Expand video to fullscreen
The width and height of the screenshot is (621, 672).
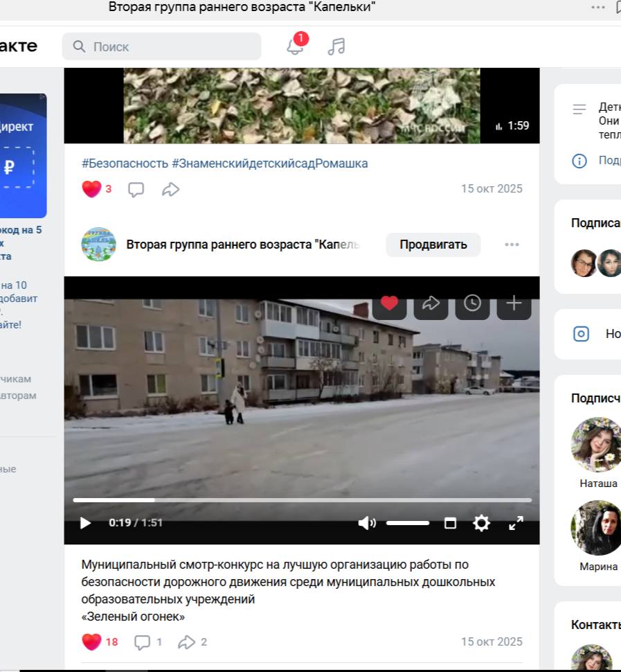coord(516,523)
